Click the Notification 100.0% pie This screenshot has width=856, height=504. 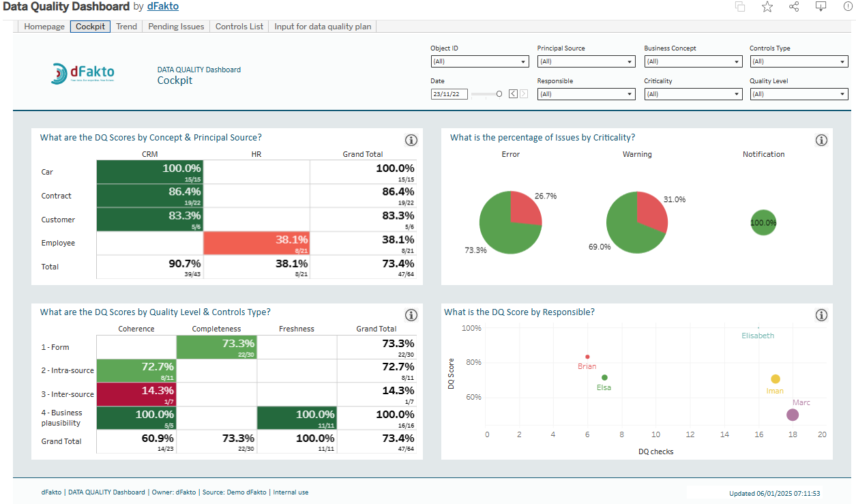[x=763, y=222]
